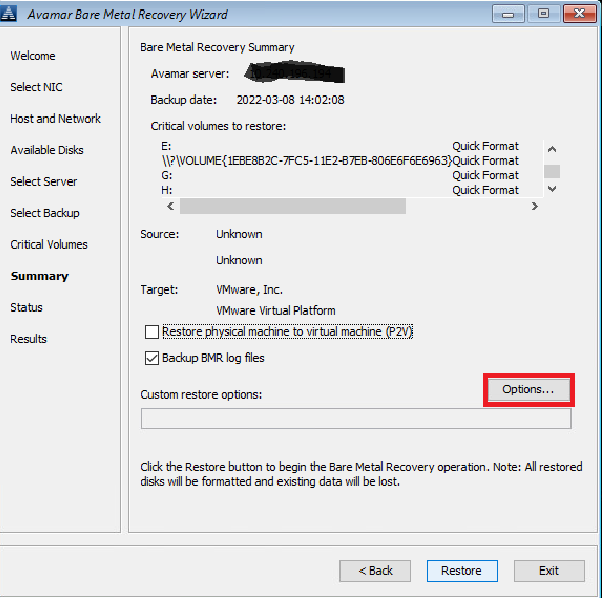Select the Critical Volumes step
The height and width of the screenshot is (598, 602).
click(49, 244)
